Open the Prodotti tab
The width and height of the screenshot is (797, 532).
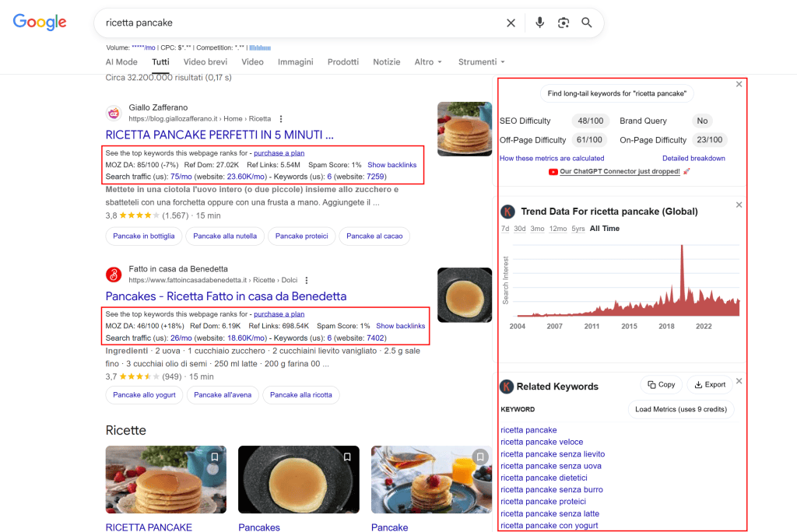(343, 62)
